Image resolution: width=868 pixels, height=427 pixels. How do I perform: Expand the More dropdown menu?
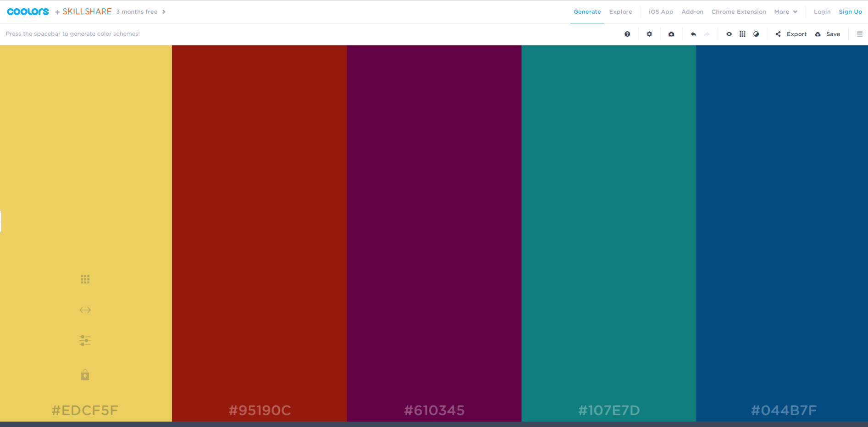[785, 12]
